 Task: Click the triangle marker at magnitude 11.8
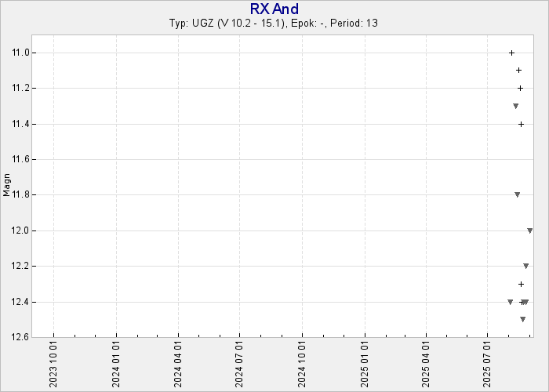click(x=517, y=194)
